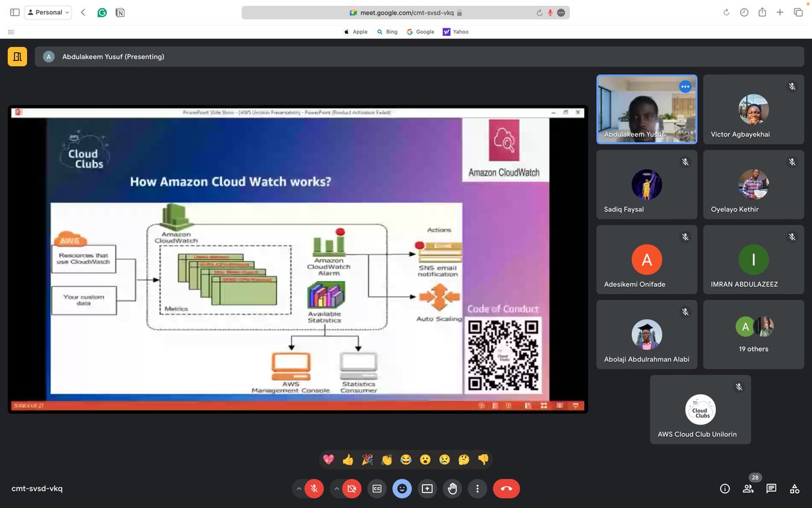812x508 pixels.
Task: Send thinking face reaction
Action: [x=464, y=459]
